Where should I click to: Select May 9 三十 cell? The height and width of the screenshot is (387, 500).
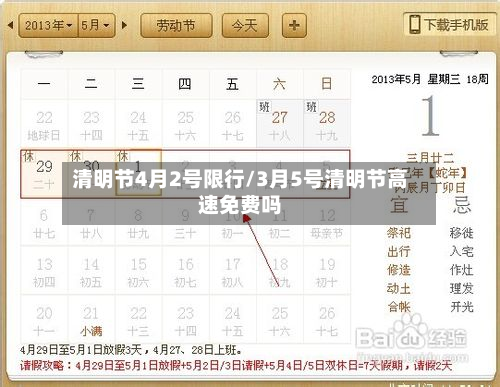point(186,223)
